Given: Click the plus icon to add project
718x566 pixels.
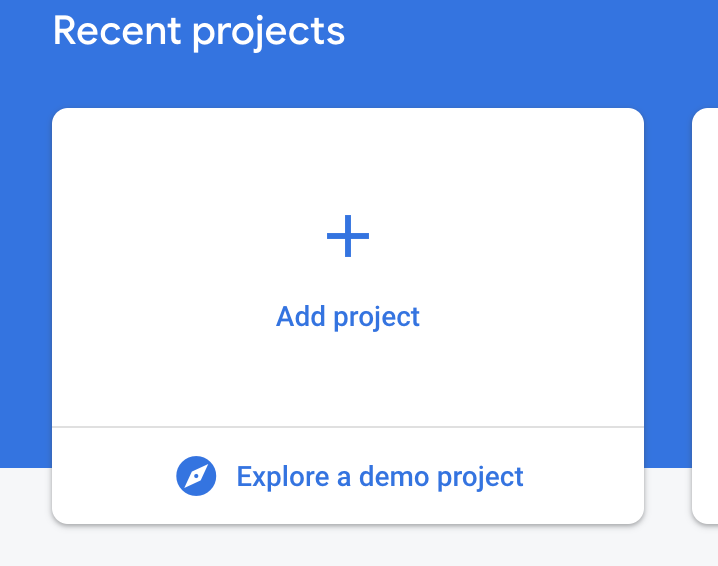Looking at the screenshot, I should (348, 236).
